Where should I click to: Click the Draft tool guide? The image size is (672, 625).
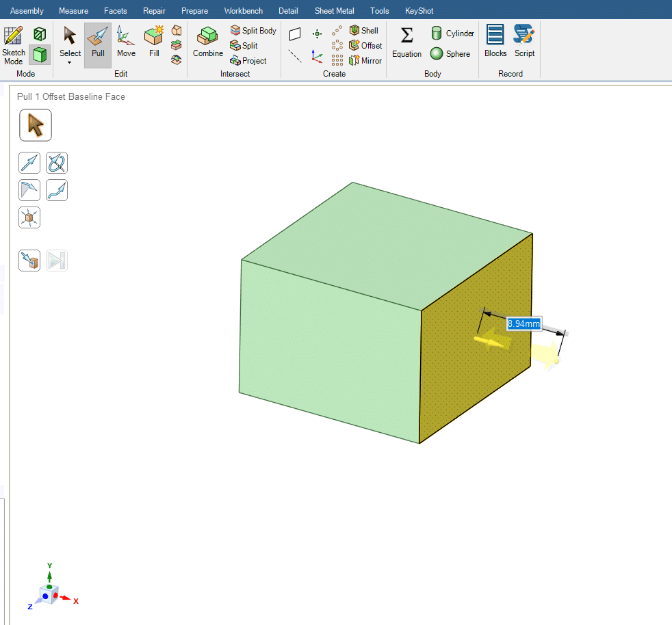29,190
